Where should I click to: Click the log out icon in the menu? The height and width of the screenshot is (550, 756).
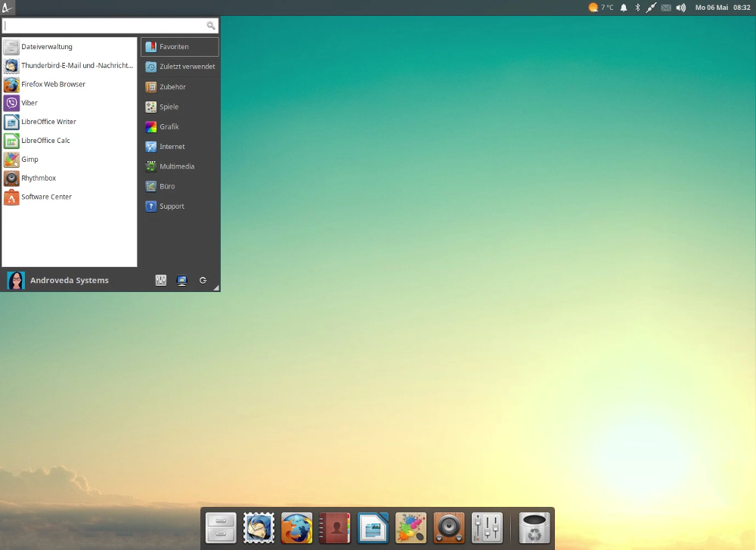[x=203, y=281]
